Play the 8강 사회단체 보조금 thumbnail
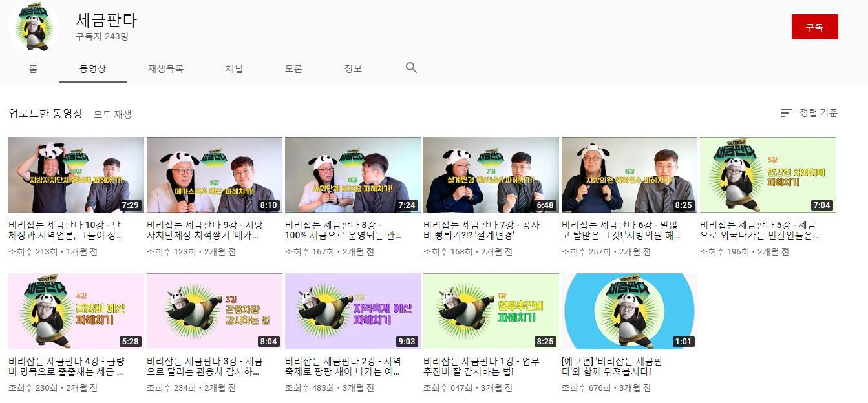868x403 pixels. [353, 175]
